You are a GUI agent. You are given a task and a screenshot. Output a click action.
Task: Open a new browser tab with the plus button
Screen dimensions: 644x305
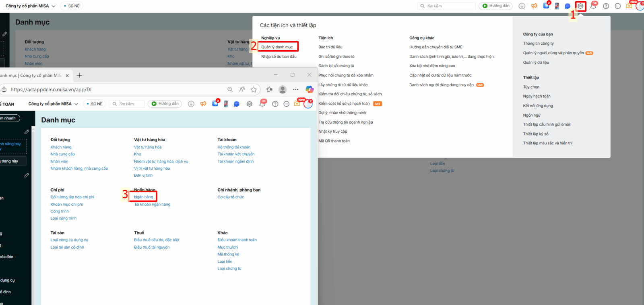[x=79, y=75]
